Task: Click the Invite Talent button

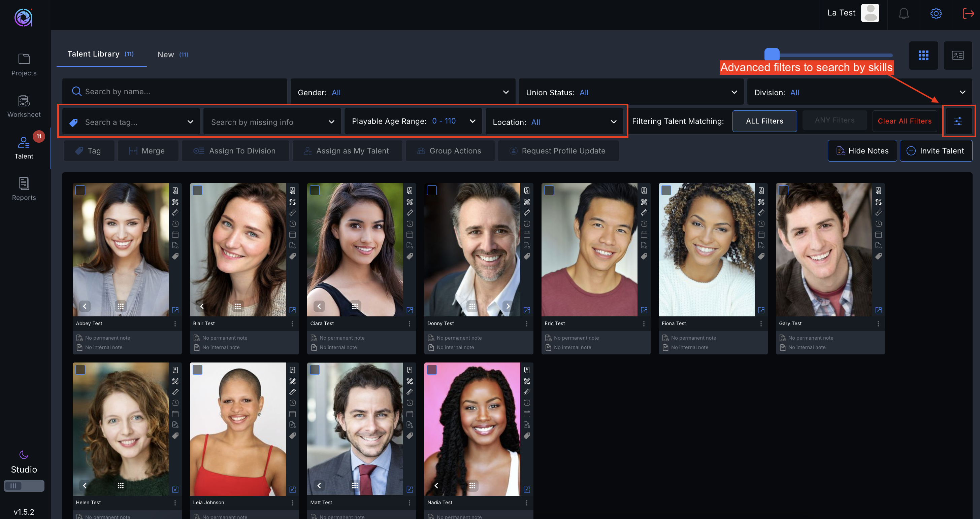Action: pyautogui.click(x=936, y=151)
